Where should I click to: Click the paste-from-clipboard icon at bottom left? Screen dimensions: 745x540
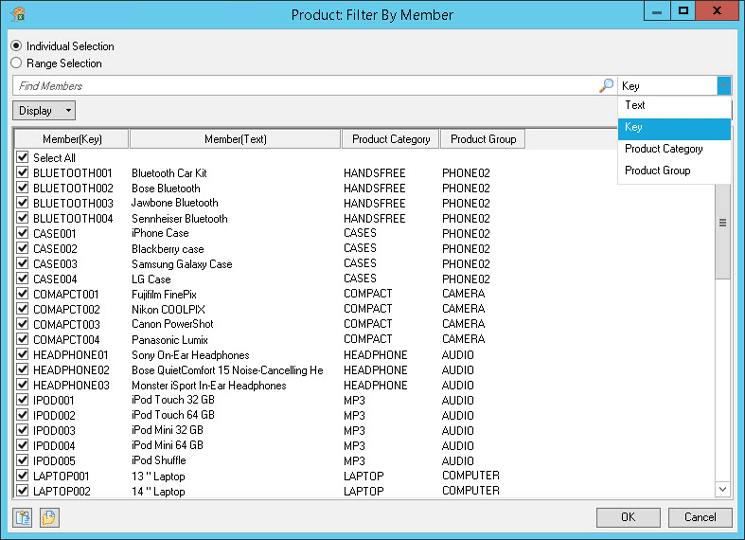click(22, 517)
